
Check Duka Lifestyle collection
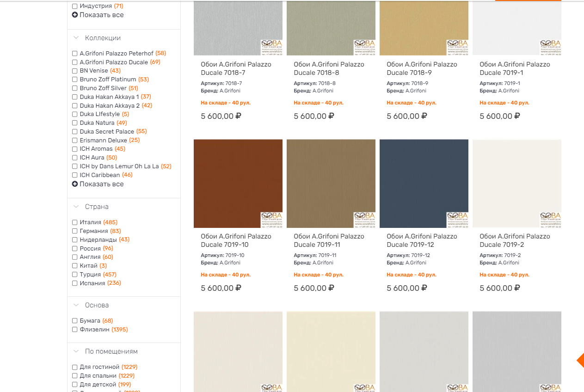pos(75,114)
